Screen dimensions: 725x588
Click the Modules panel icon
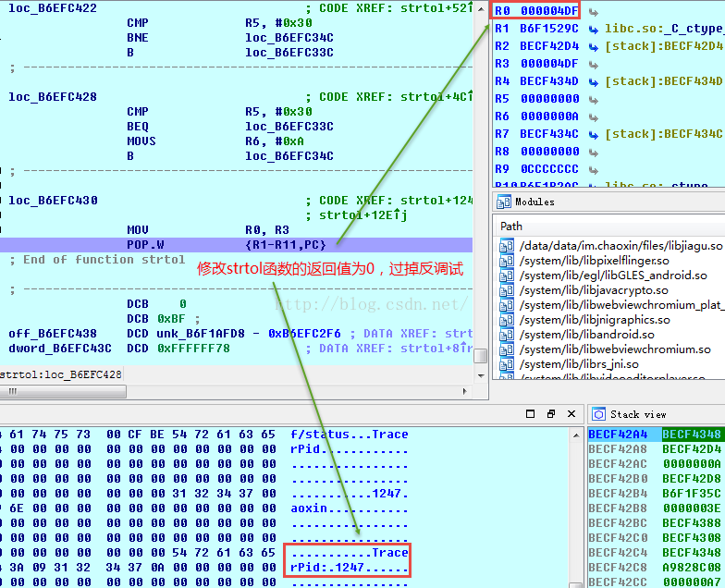pos(503,202)
